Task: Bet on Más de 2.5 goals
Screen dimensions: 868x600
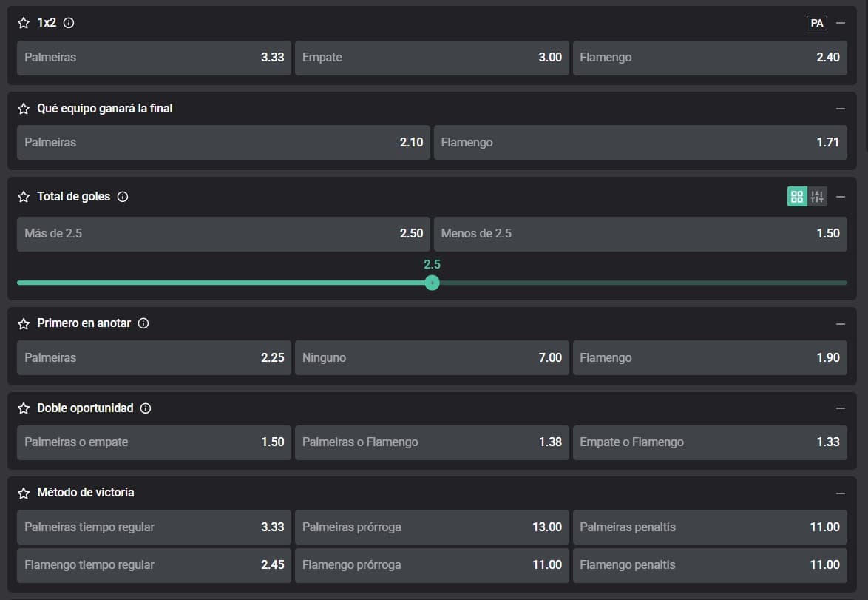Action: click(x=223, y=234)
